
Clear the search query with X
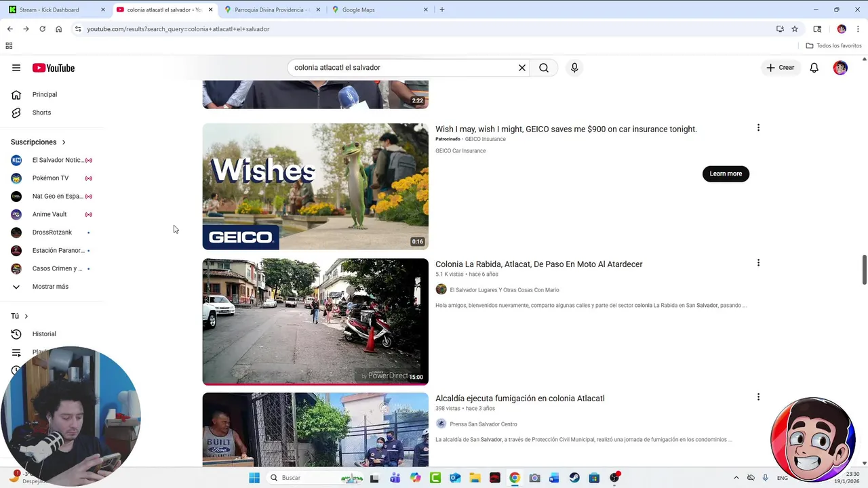coord(522,68)
